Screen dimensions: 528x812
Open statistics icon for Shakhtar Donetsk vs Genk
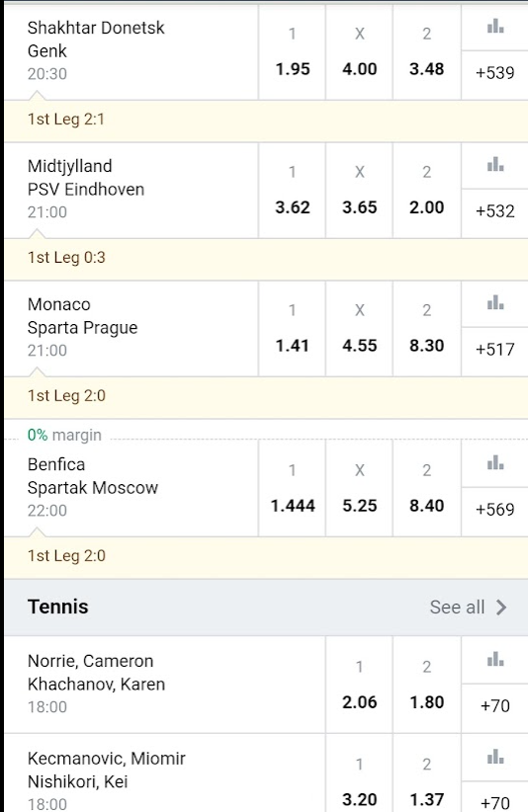[x=494, y=27]
